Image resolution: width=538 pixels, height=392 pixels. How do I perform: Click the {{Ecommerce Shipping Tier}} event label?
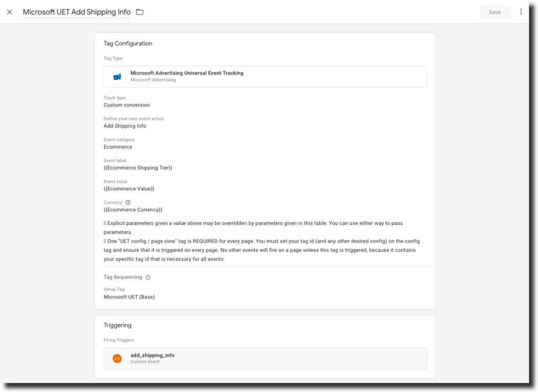tap(138, 168)
